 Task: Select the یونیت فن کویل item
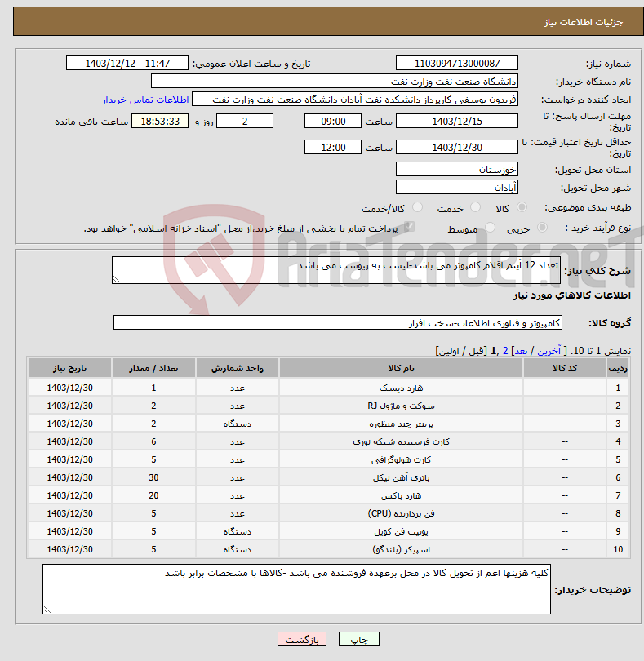pyautogui.click(x=401, y=531)
